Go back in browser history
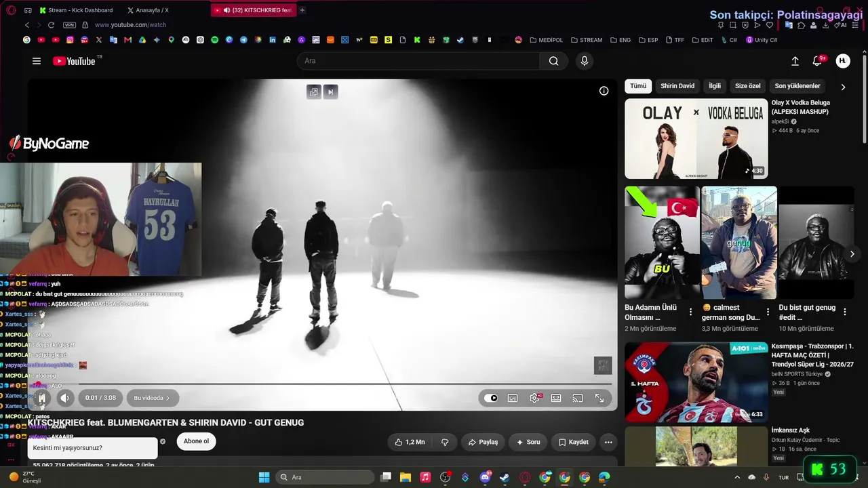Image resolution: width=868 pixels, height=488 pixels. [27, 25]
